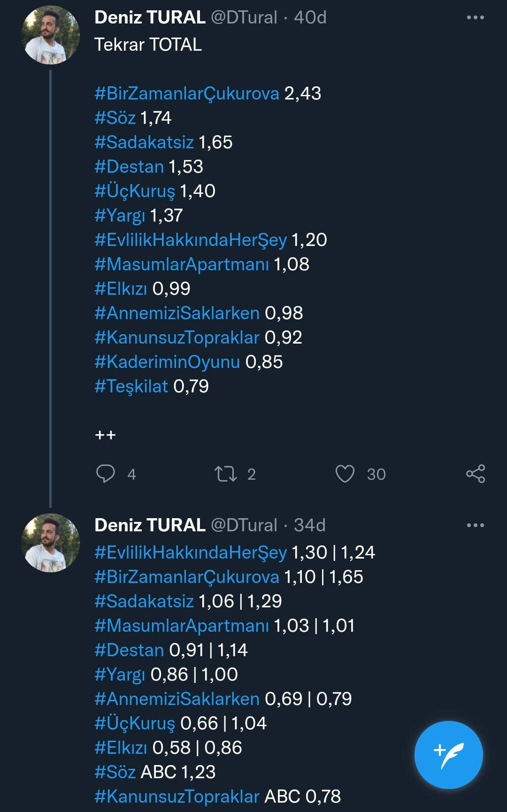Viewport: 507px width, 812px height.
Task: Tap the #Elkızı 0,99 hashtag
Action: pos(121,289)
